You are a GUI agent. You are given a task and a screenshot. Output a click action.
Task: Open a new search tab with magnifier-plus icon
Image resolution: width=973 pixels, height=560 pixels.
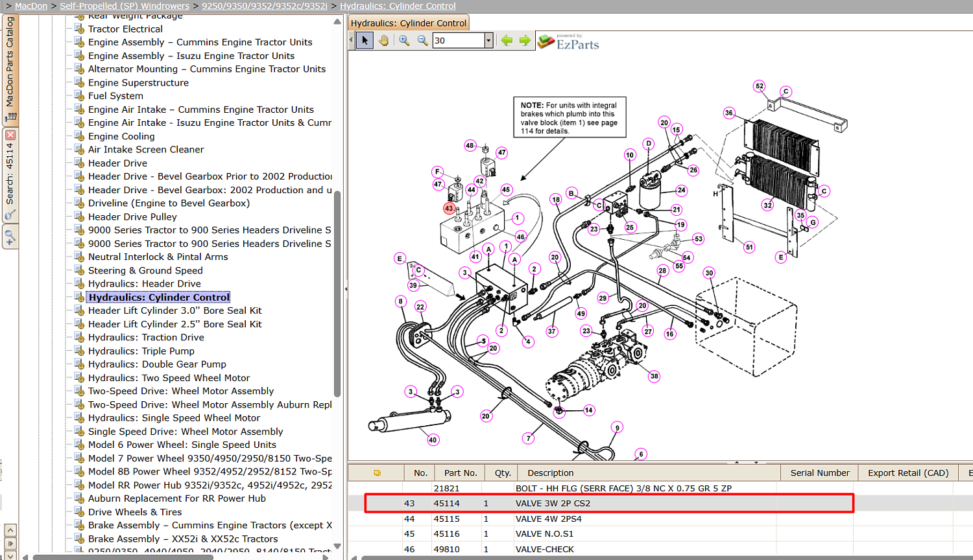(10, 237)
